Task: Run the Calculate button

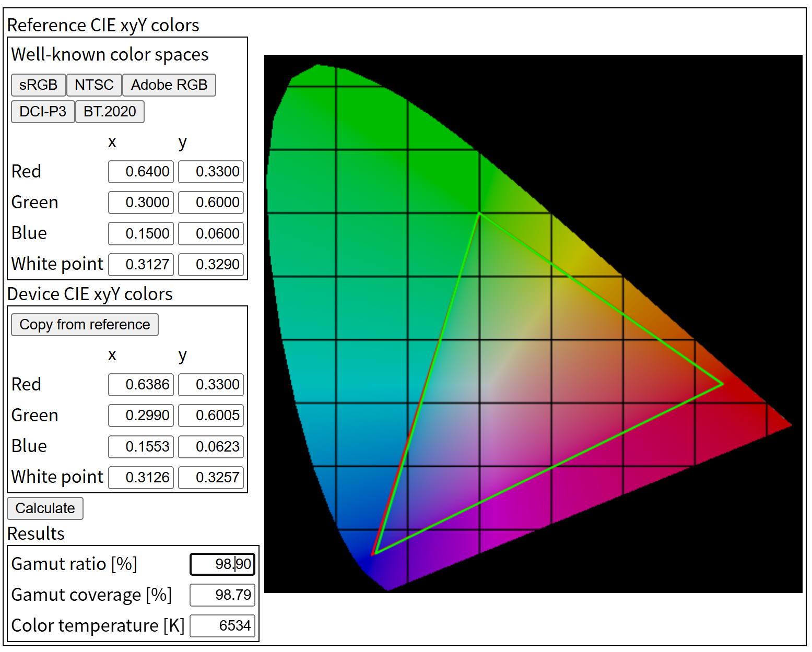Action: (45, 508)
